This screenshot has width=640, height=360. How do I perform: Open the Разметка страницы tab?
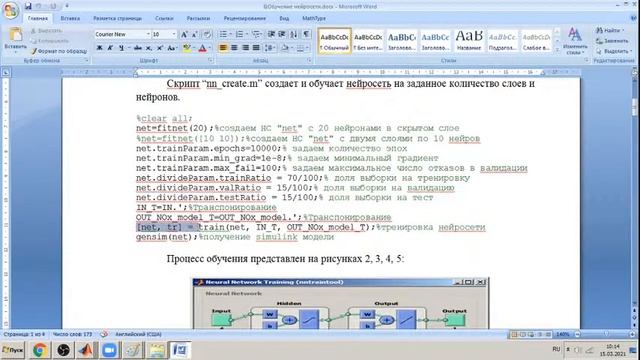click(118, 18)
